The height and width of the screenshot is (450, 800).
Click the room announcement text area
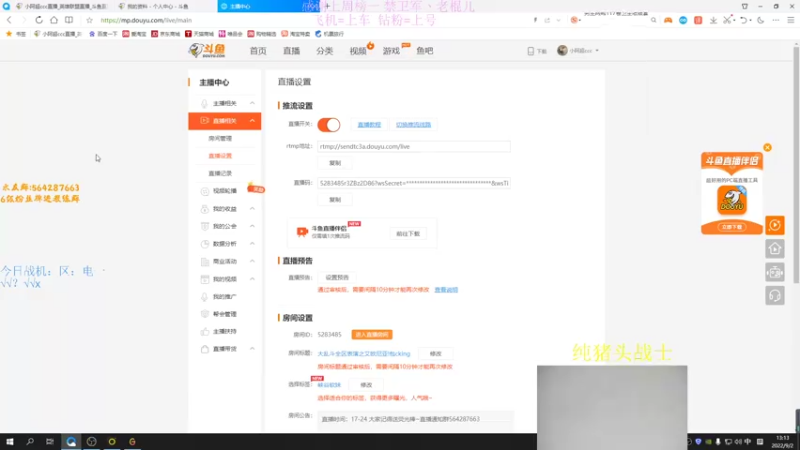[415, 419]
